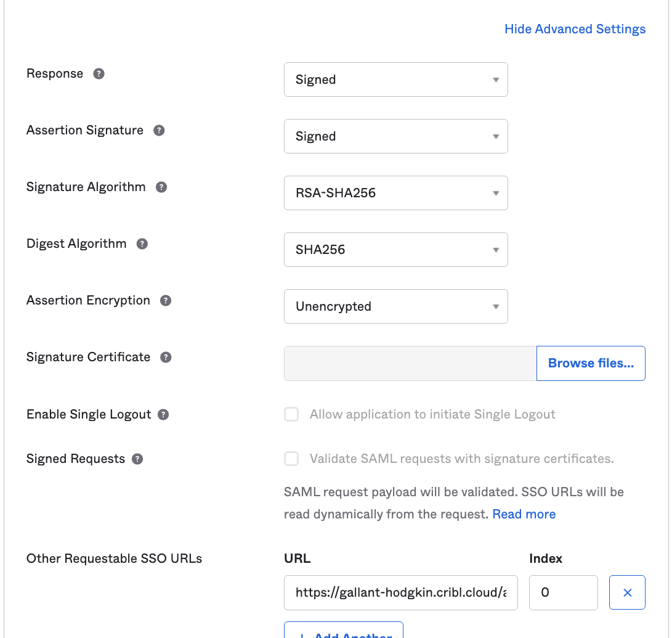The image size is (672, 638).
Task: Open the Response dropdown showing Signed
Action: (395, 80)
